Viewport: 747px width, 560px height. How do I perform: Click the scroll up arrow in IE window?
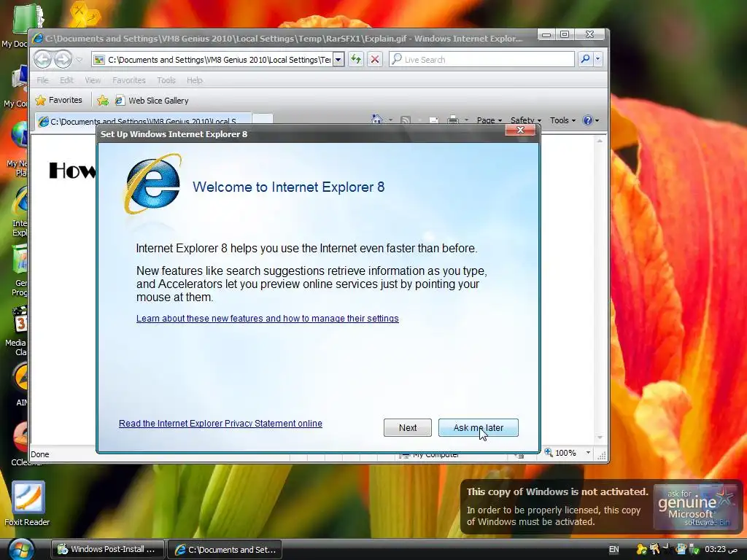coord(600,141)
